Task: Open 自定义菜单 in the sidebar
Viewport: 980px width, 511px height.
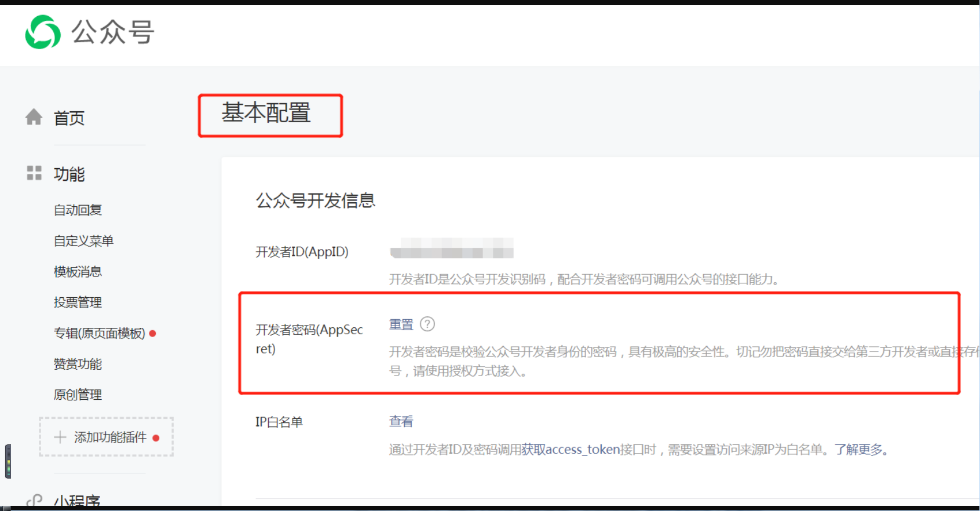Action: [x=83, y=241]
